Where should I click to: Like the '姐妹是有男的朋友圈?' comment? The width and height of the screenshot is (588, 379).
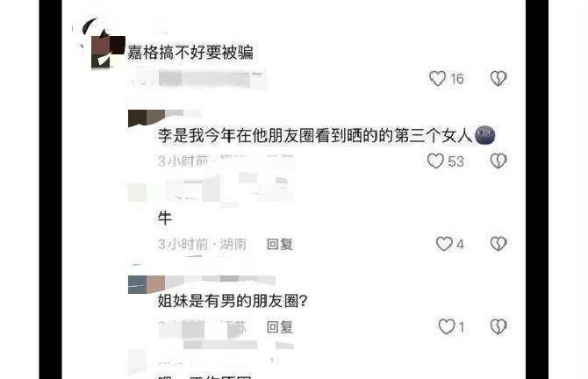pyautogui.click(x=447, y=326)
